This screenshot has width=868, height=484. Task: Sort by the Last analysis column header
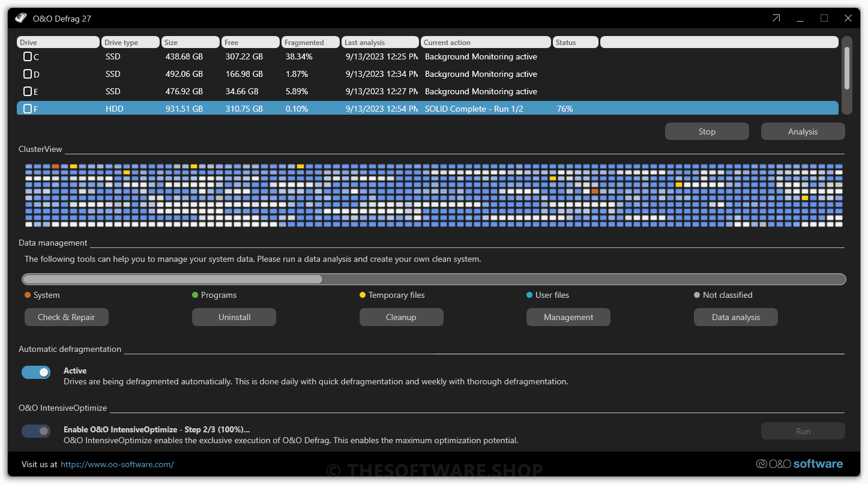[x=380, y=42]
